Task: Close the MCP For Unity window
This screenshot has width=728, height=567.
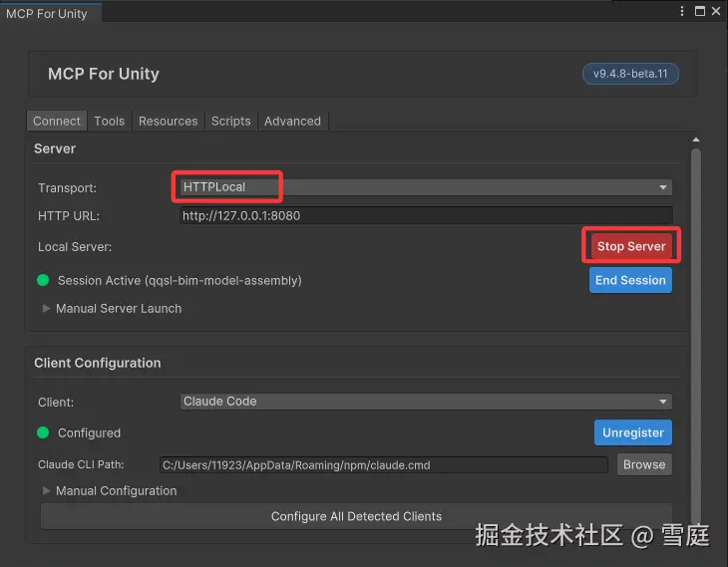Action: pos(716,11)
